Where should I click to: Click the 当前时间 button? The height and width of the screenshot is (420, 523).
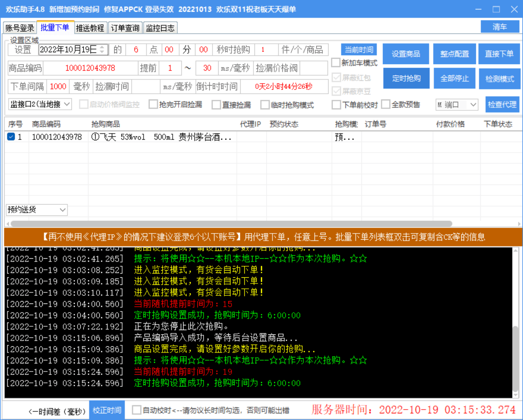point(358,49)
